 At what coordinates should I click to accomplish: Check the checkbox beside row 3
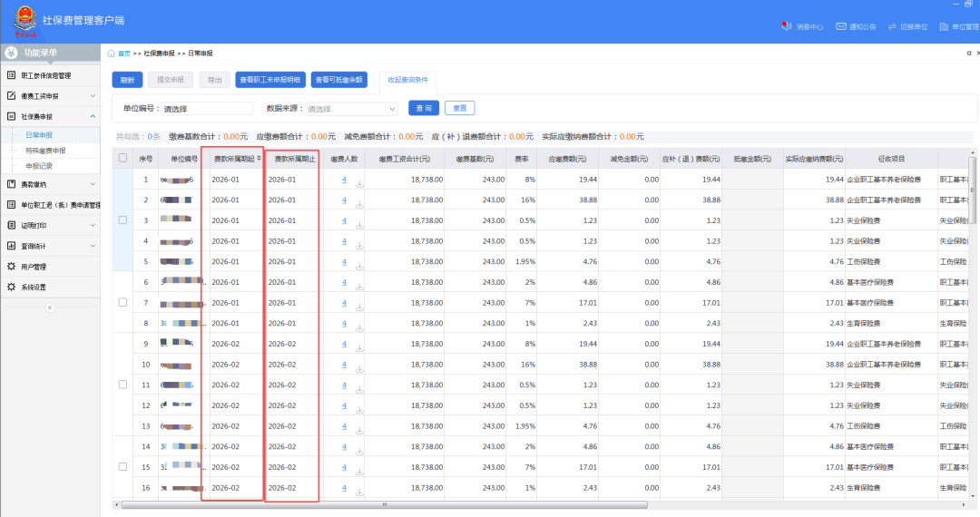click(123, 219)
